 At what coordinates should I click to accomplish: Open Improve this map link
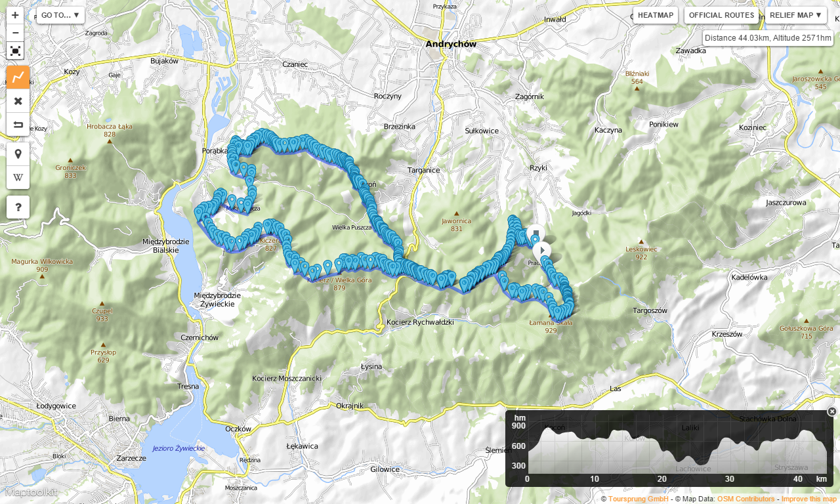(x=809, y=499)
